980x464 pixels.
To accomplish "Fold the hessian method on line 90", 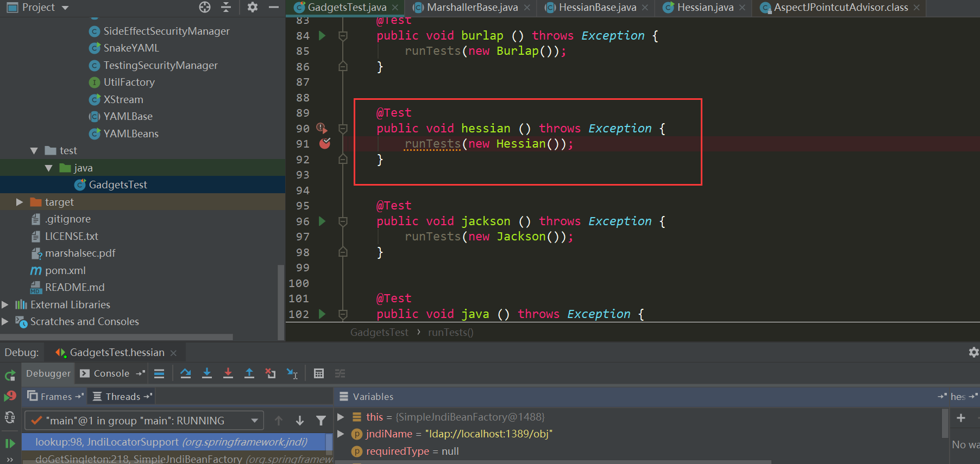I will (x=343, y=129).
